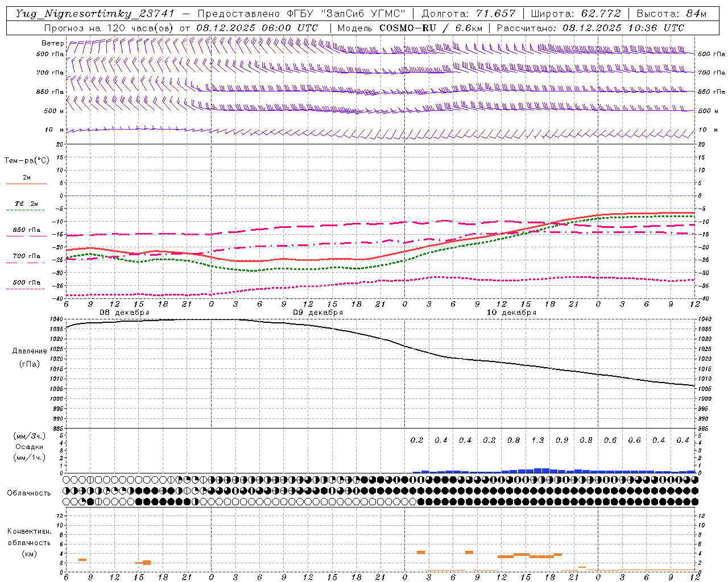The height and width of the screenshot is (582, 728).
Task: Click the Высота: 84м value
Action: click(671, 14)
